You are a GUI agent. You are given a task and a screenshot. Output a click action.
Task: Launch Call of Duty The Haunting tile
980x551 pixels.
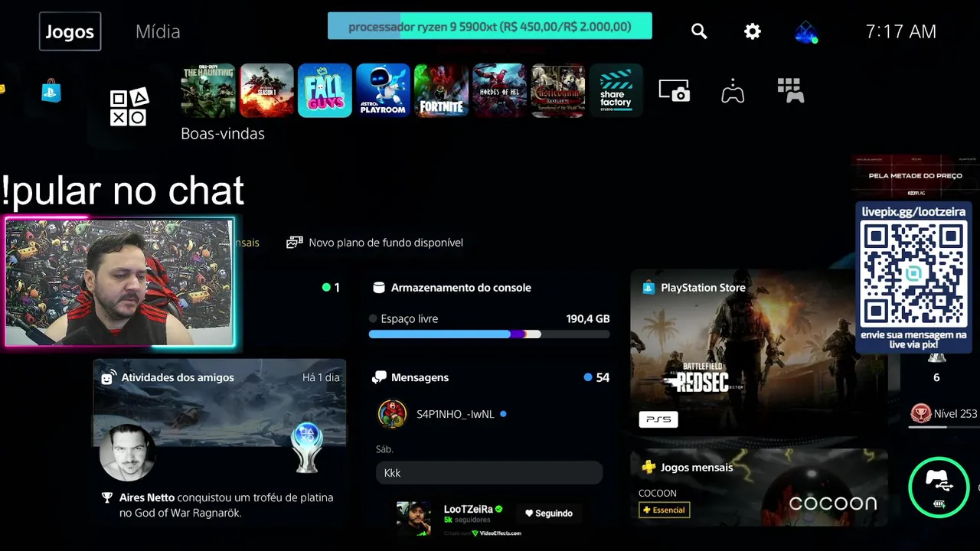pyautogui.click(x=207, y=90)
